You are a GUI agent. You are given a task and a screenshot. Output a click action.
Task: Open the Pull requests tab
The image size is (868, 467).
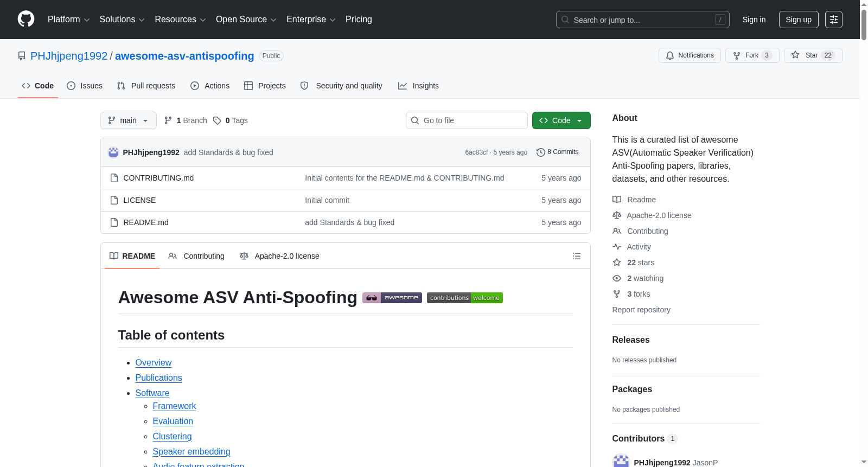pyautogui.click(x=146, y=86)
